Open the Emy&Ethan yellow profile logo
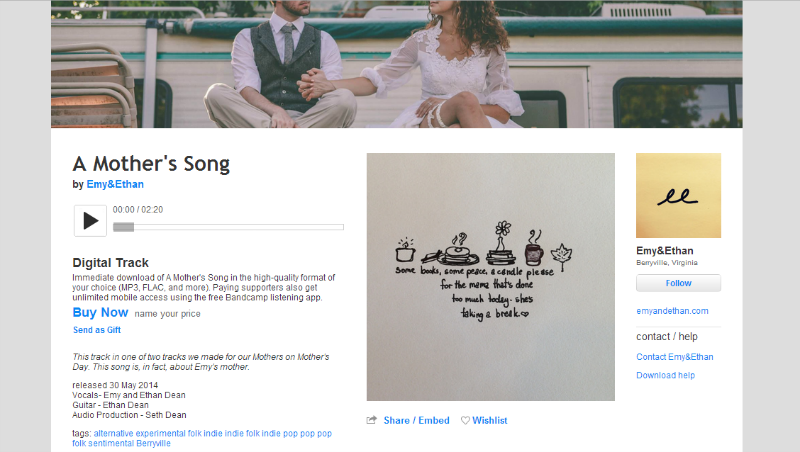Viewport: 800px width, 452px height. click(678, 195)
